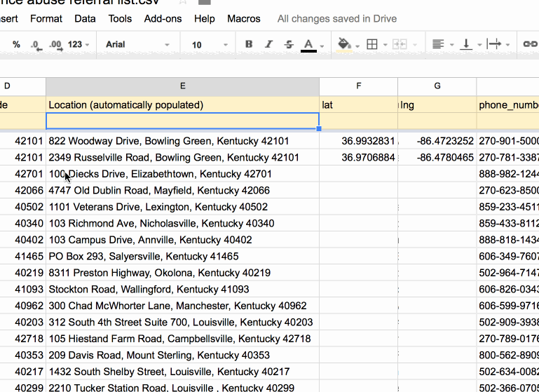Select column G header

437,86
